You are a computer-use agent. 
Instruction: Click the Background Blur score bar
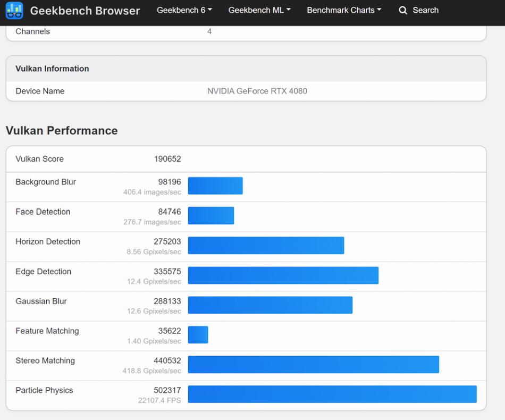click(215, 186)
